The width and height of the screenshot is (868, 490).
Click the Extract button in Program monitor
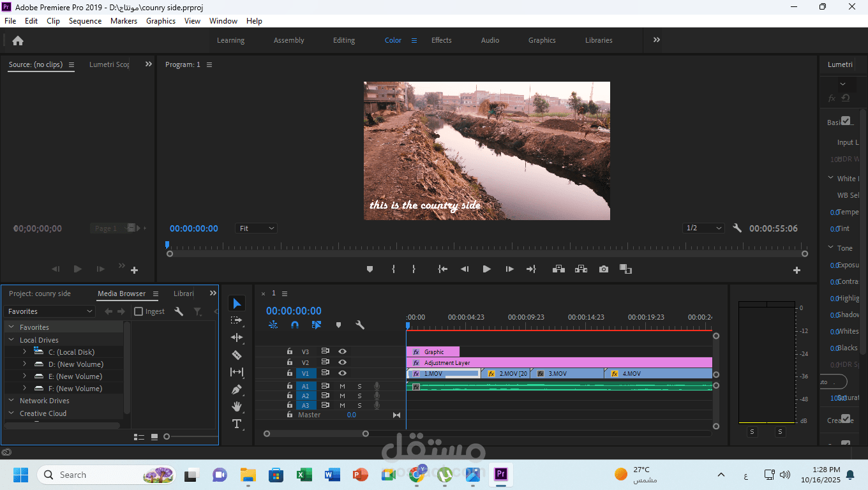tap(581, 269)
